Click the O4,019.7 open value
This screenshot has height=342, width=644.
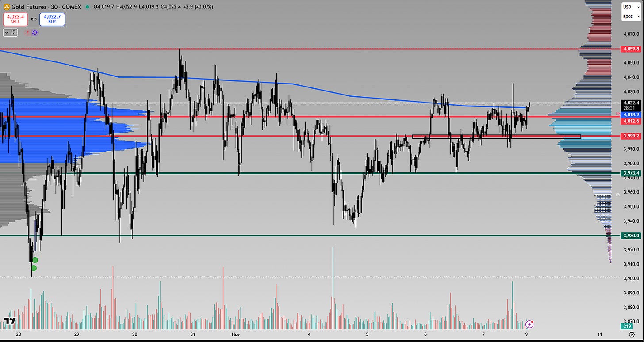pos(103,7)
